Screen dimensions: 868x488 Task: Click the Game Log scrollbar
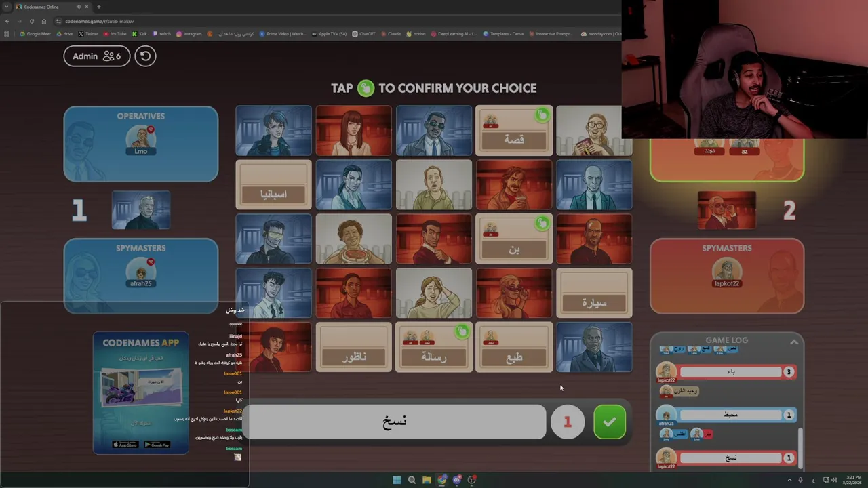[x=801, y=447]
